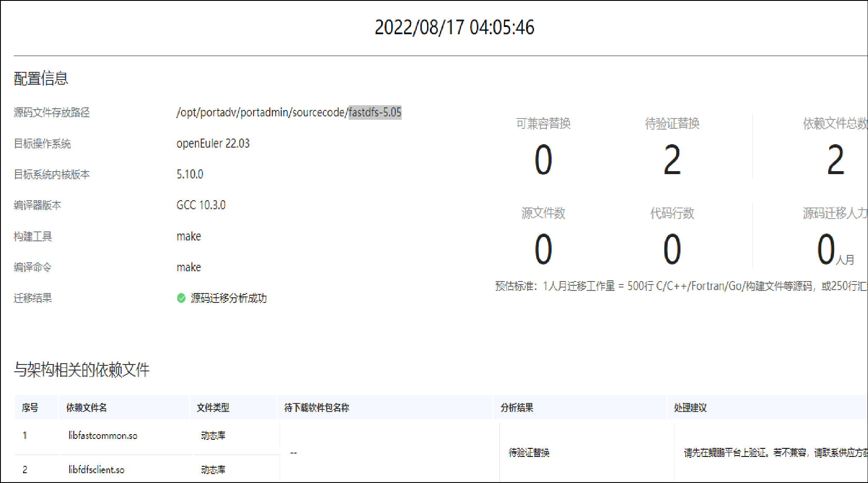This screenshot has width=868, height=483.
Task: Click the 依赖文件总数 statistic number
Action: [835, 160]
